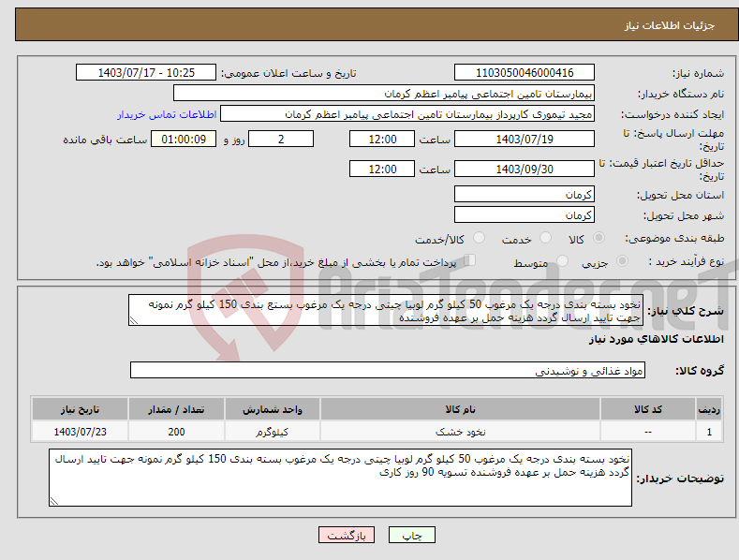Click the کد کالا column header

point(648,409)
